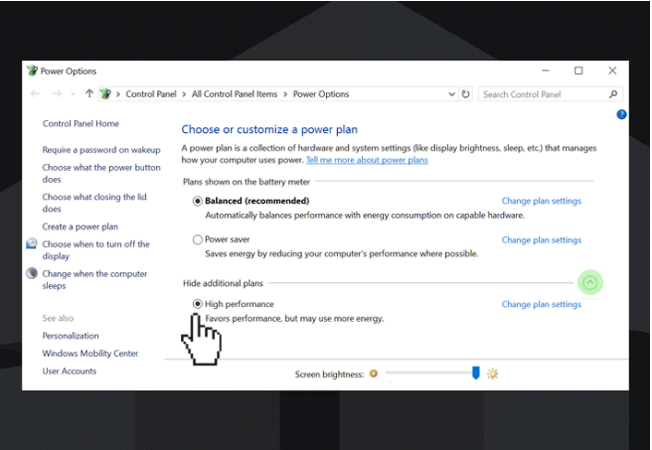The image size is (652, 450).
Task: Go forward with the forward arrow
Action: (57, 94)
